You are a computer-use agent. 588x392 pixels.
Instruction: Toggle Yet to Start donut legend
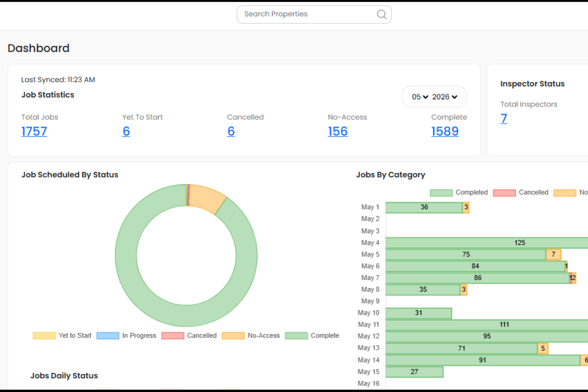[x=62, y=335]
